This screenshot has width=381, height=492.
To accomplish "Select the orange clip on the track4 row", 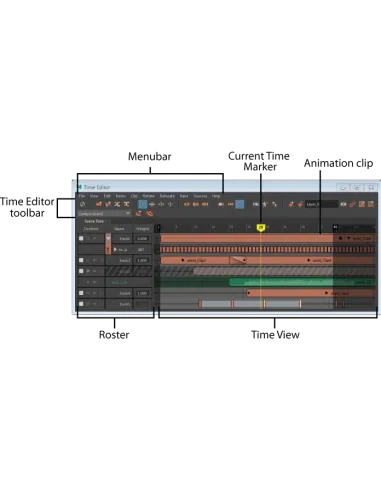I will point(310,293).
